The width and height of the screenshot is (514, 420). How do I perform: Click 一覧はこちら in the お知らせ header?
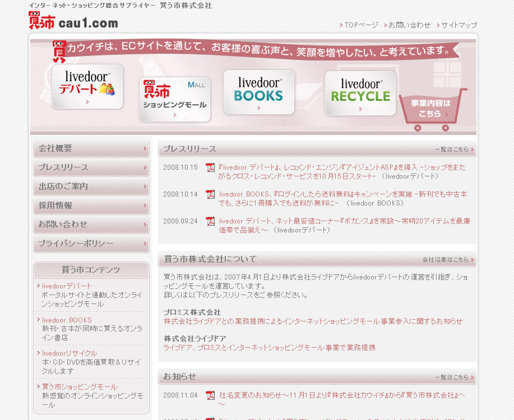click(x=455, y=377)
